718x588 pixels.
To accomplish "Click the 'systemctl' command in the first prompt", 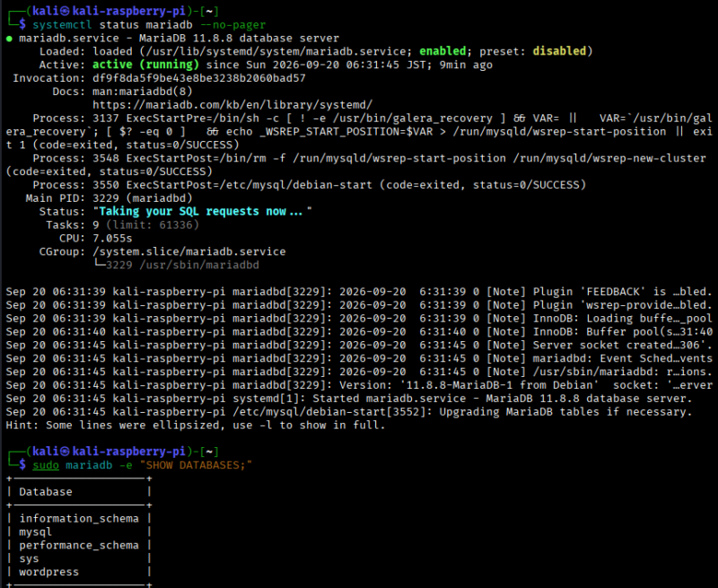I will point(62,25).
